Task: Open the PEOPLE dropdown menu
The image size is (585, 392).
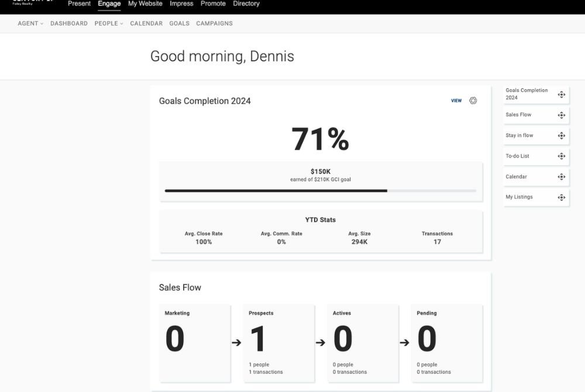Action: 109,23
